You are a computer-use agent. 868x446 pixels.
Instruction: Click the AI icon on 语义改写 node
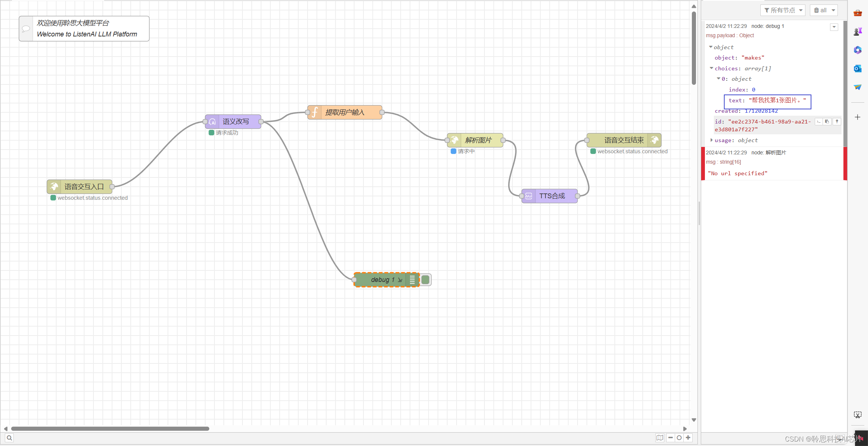(x=212, y=122)
